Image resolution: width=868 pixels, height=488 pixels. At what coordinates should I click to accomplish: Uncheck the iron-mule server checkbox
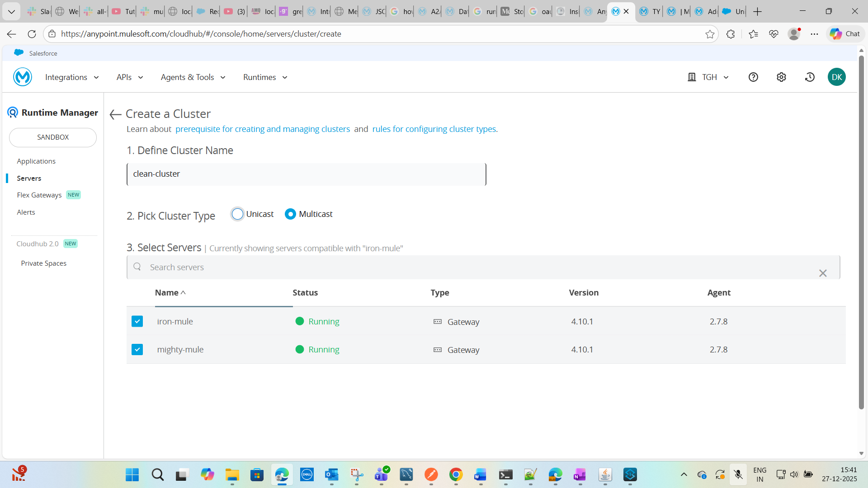(137, 321)
